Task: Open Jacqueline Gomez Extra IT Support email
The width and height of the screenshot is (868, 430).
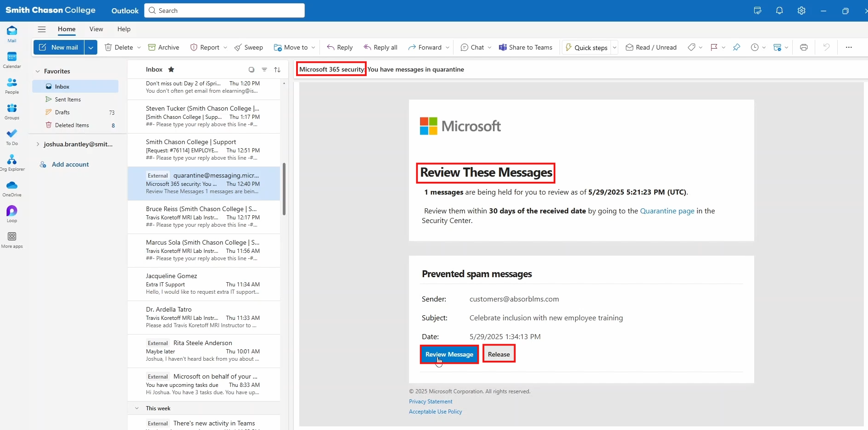Action: point(204,284)
